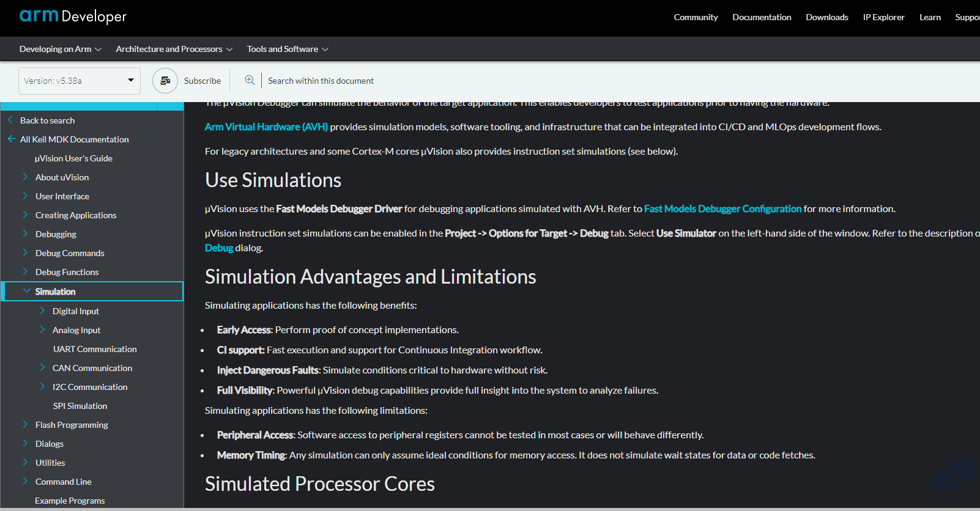Screen dimensions: 980x511
Task: Click Simulation Advantages and Limitations heading
Action: click(x=370, y=276)
